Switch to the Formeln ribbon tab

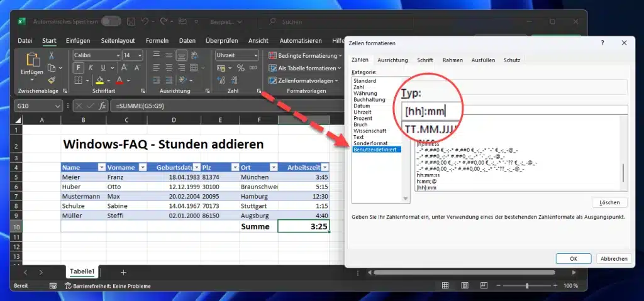pos(157,41)
